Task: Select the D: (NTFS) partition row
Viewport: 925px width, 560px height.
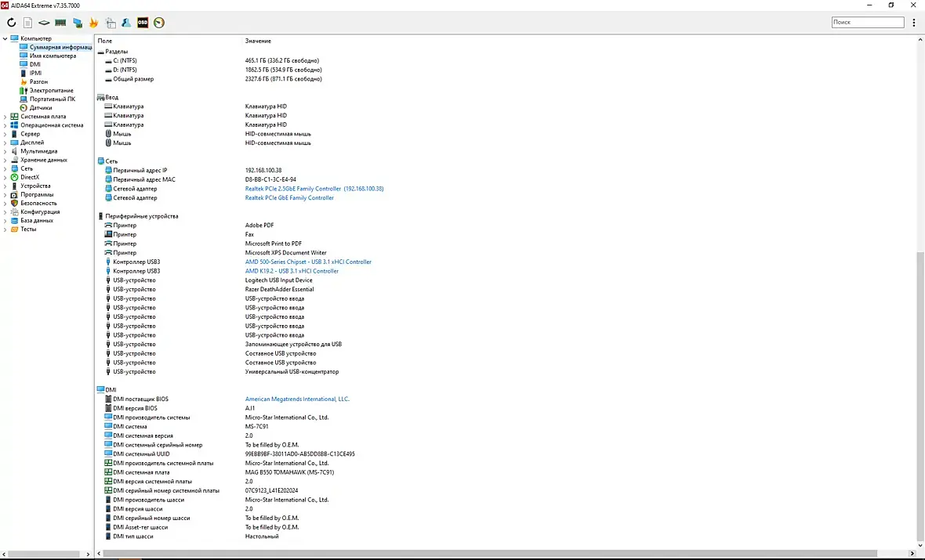Action: 213,70
